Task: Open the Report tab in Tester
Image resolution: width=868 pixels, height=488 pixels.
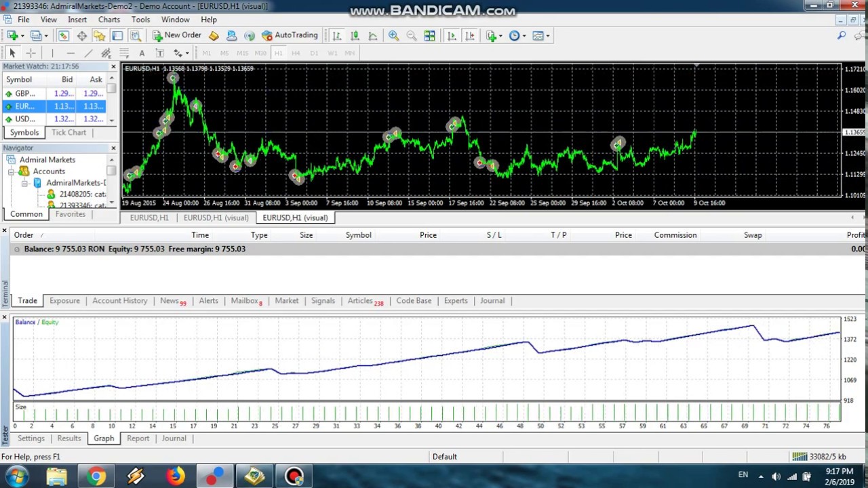Action: pos(138,439)
